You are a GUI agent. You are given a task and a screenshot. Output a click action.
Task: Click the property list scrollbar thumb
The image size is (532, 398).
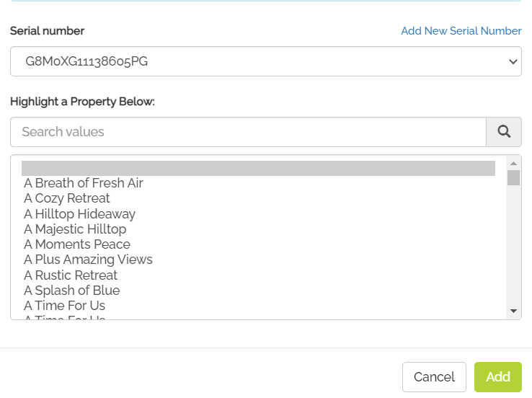coord(513,177)
